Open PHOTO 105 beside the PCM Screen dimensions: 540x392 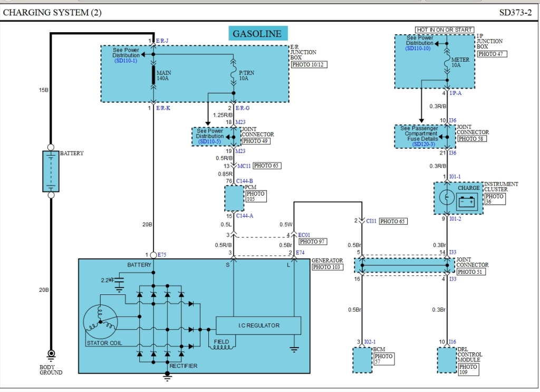(x=255, y=196)
